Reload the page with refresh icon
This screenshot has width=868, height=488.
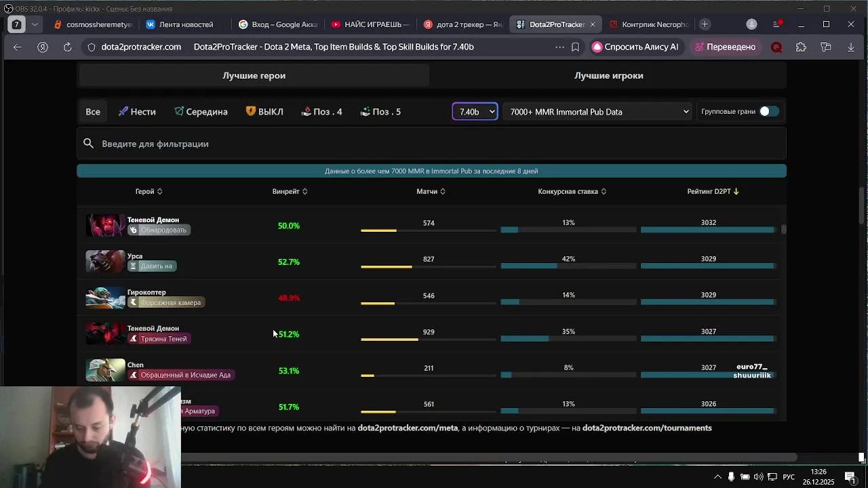pyautogui.click(x=67, y=47)
